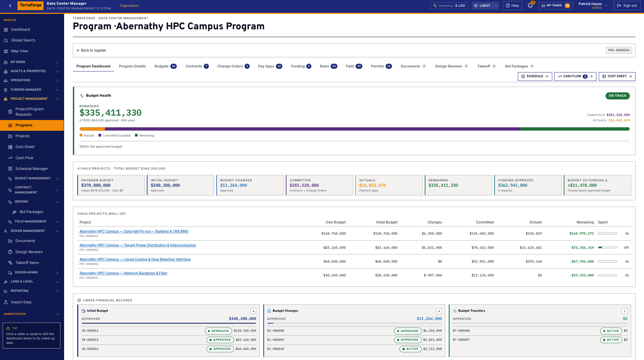
Task: Click the Projects folder icon in sidebar
Action: (x=10, y=136)
